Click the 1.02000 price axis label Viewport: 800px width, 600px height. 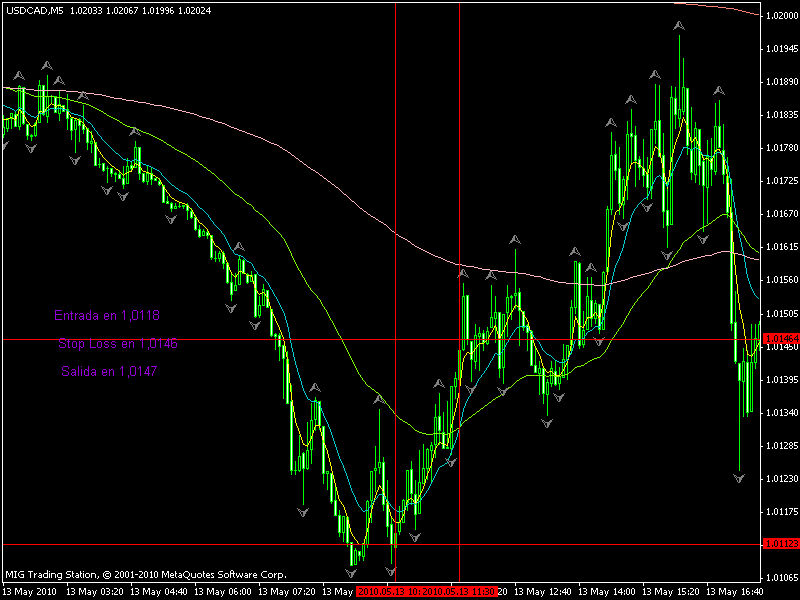(x=779, y=16)
